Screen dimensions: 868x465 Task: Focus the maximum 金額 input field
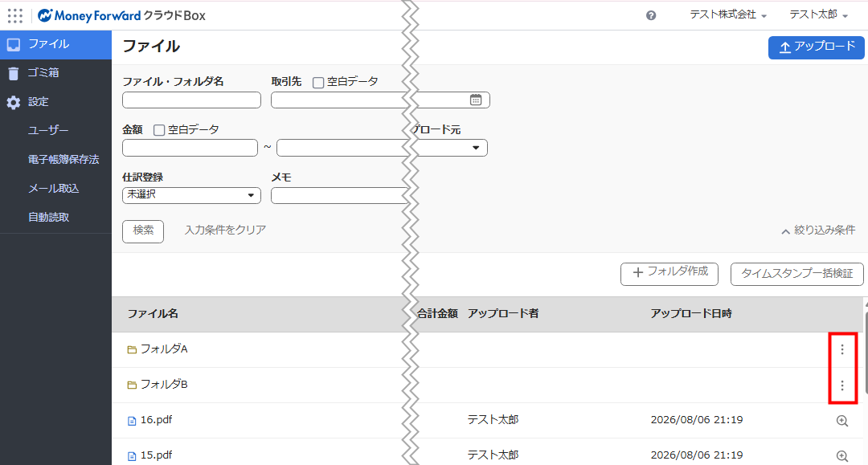coord(342,148)
